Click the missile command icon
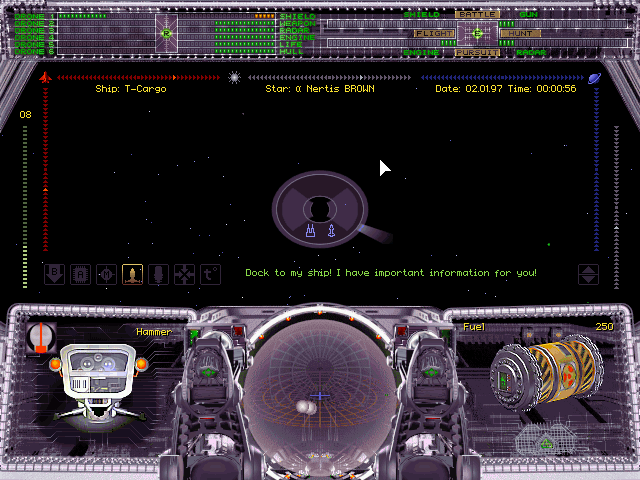The image size is (640, 480). coord(158,274)
